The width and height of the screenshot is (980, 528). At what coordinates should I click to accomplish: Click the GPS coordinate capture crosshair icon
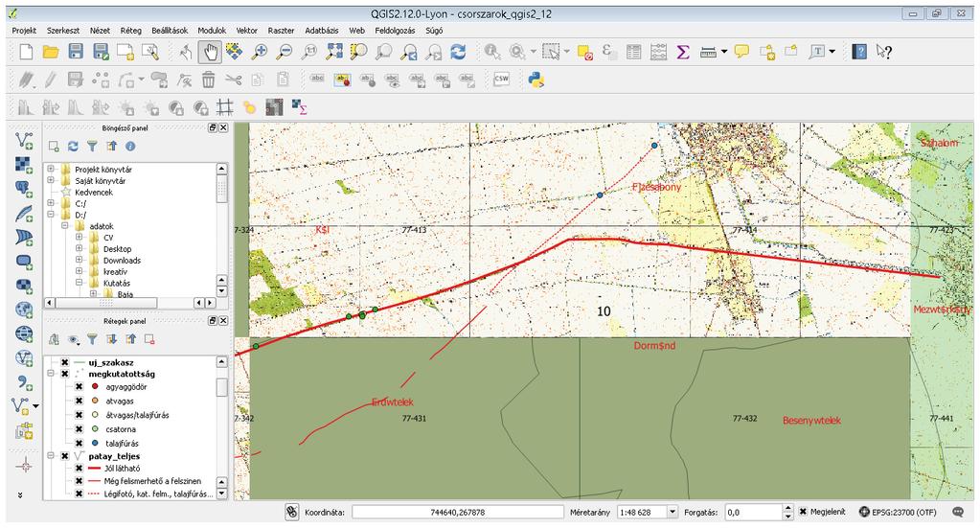[25, 466]
